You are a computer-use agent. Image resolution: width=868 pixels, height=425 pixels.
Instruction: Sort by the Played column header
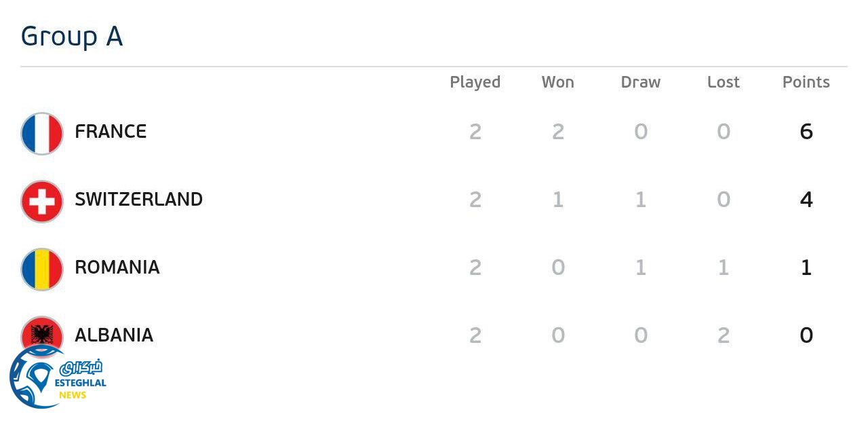pos(475,82)
